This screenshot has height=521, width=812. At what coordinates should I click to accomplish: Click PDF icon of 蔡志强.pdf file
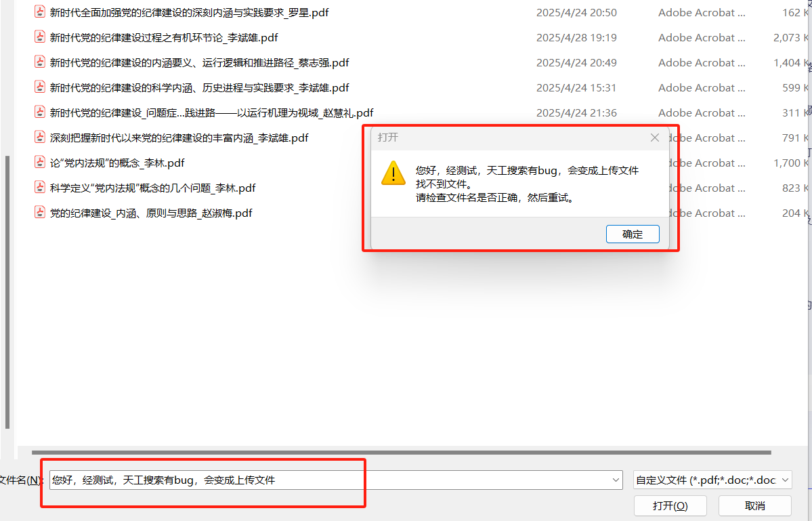[40, 62]
